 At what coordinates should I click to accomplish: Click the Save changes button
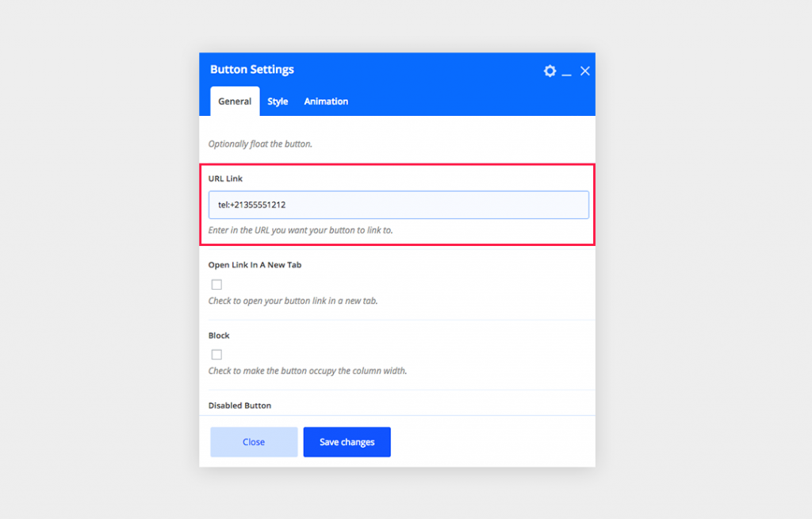[347, 442]
